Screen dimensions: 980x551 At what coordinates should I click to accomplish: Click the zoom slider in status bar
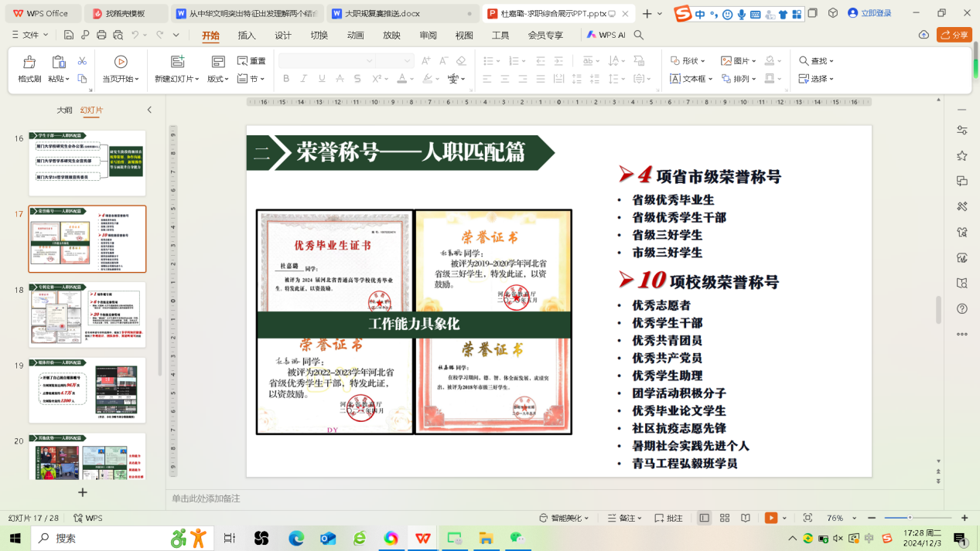917,518
